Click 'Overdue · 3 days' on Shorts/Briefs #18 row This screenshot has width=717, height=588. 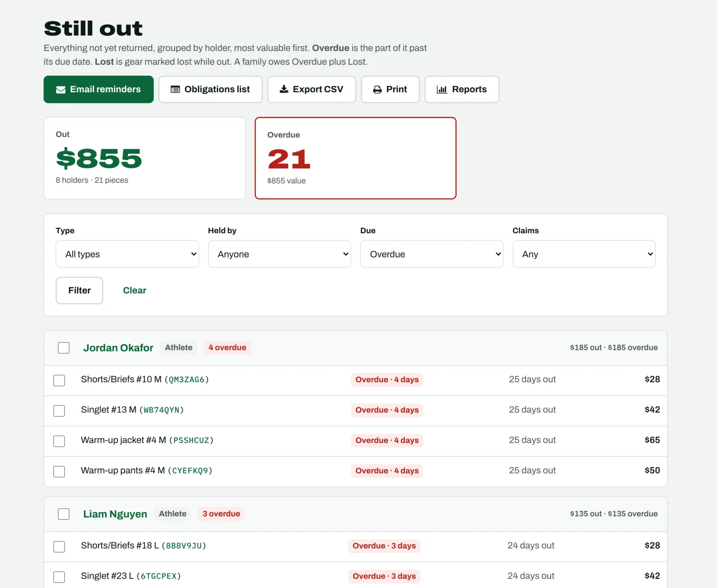(x=384, y=545)
